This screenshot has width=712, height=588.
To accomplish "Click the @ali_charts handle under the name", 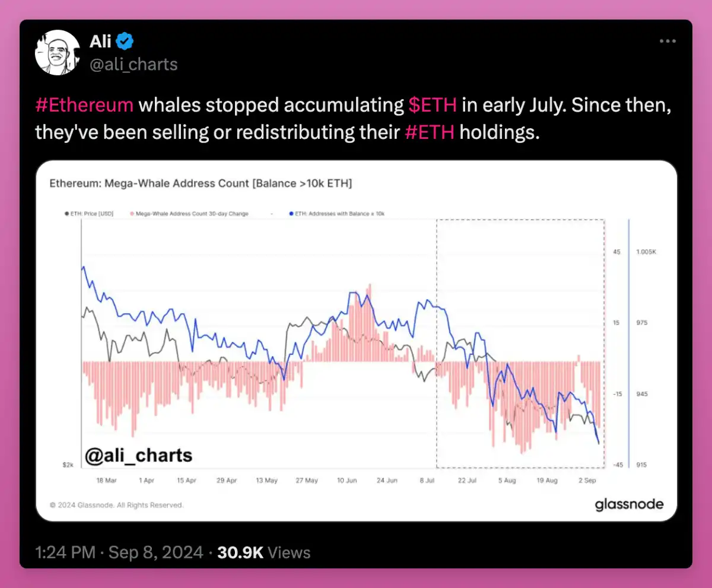I will (x=133, y=64).
